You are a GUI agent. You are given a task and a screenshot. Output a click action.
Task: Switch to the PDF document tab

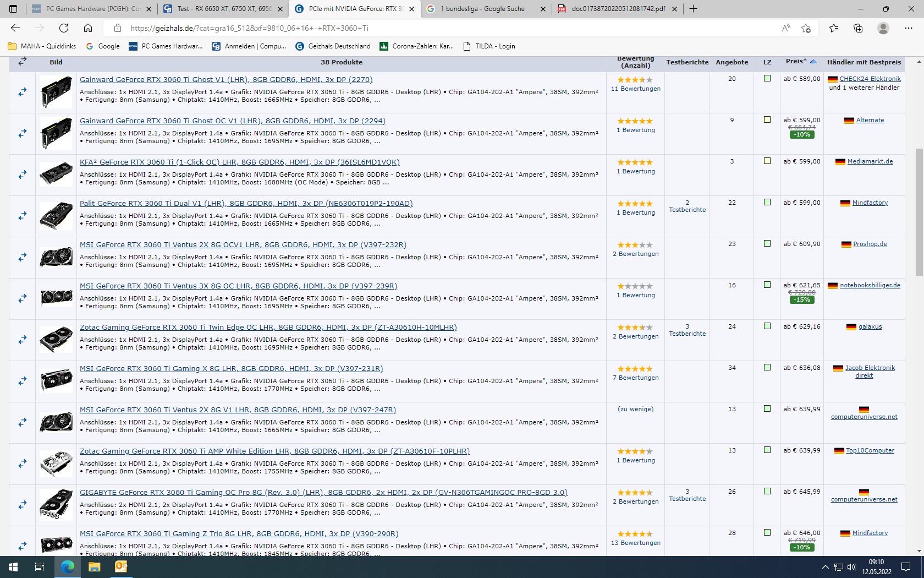(x=618, y=9)
